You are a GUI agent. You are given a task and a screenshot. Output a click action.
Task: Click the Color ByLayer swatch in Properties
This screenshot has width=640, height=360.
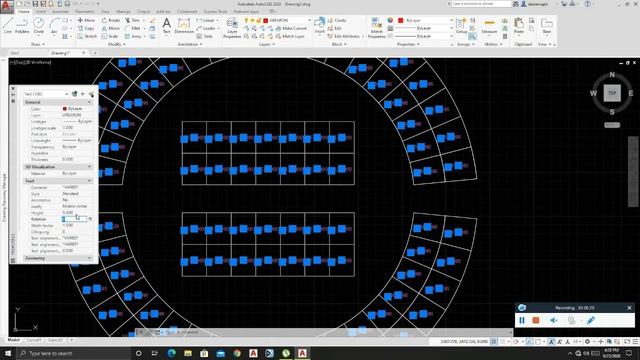pos(64,109)
